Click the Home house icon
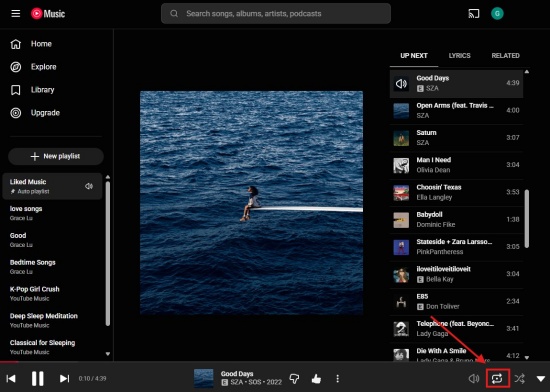The image size is (550, 392). 15,44
